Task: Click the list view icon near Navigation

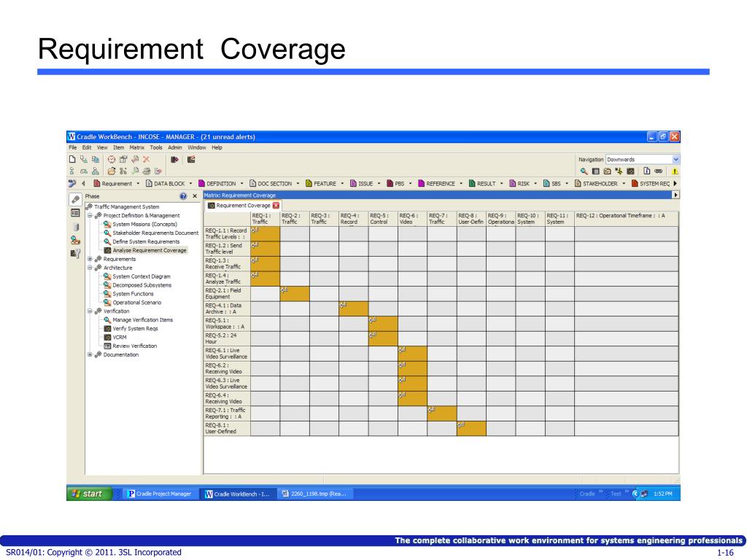Action: pyautogui.click(x=595, y=171)
